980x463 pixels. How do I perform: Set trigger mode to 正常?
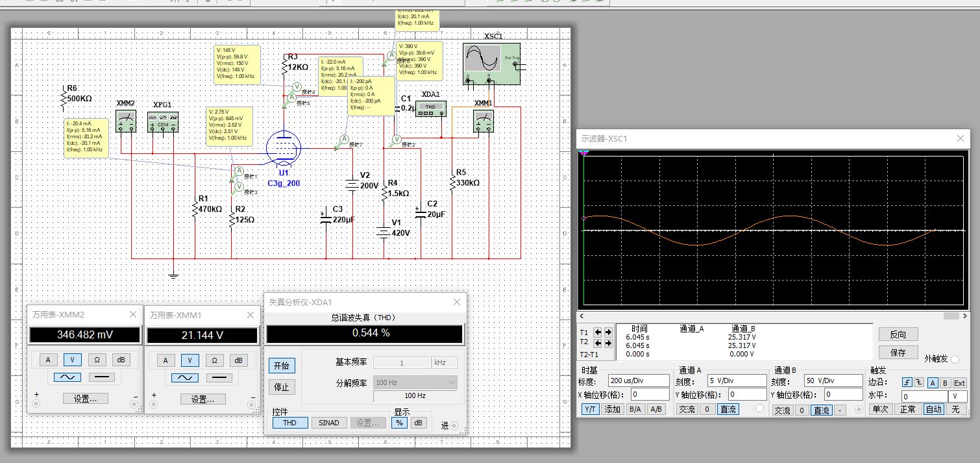coord(907,409)
